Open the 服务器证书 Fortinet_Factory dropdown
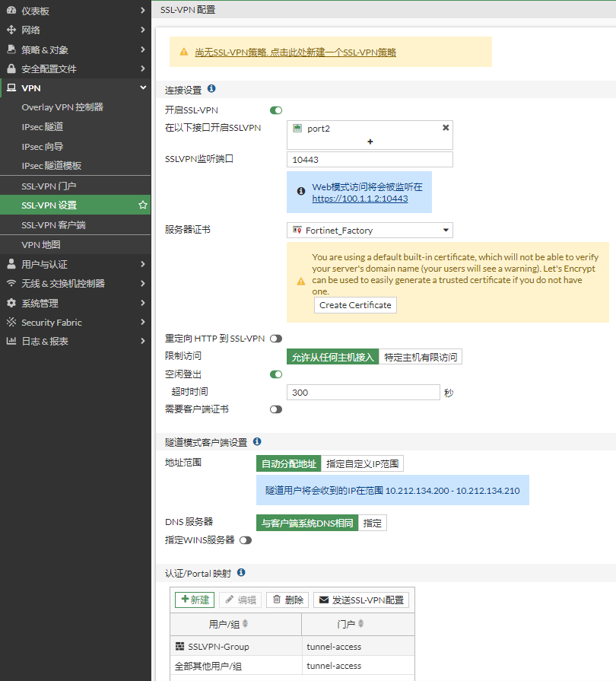 coord(370,230)
